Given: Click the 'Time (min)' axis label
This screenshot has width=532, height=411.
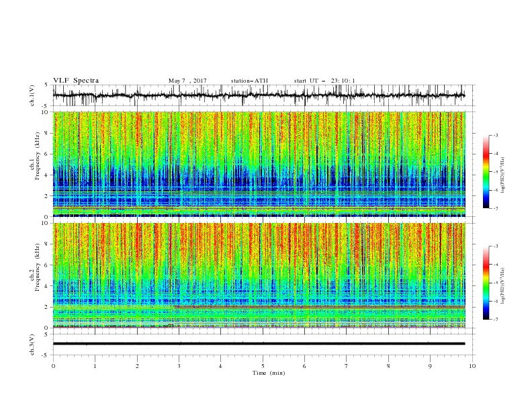Looking at the screenshot, I should point(269,373).
